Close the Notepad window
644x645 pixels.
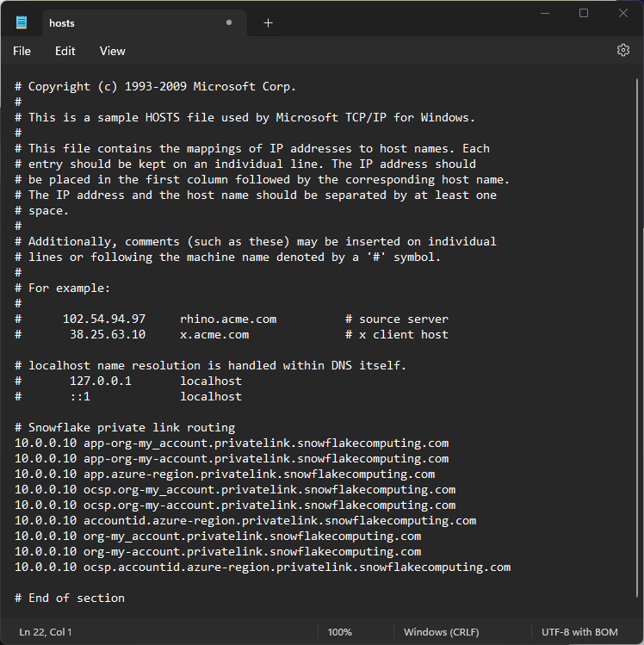[x=623, y=13]
